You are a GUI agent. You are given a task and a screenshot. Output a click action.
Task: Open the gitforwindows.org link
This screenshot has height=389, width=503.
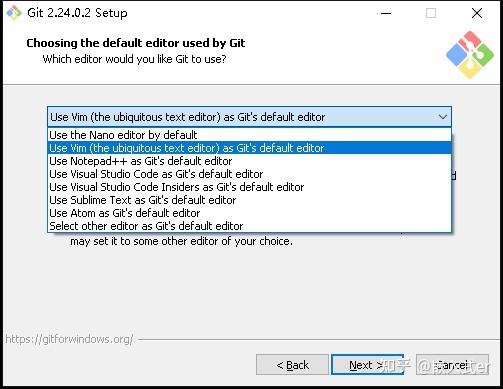point(69,339)
